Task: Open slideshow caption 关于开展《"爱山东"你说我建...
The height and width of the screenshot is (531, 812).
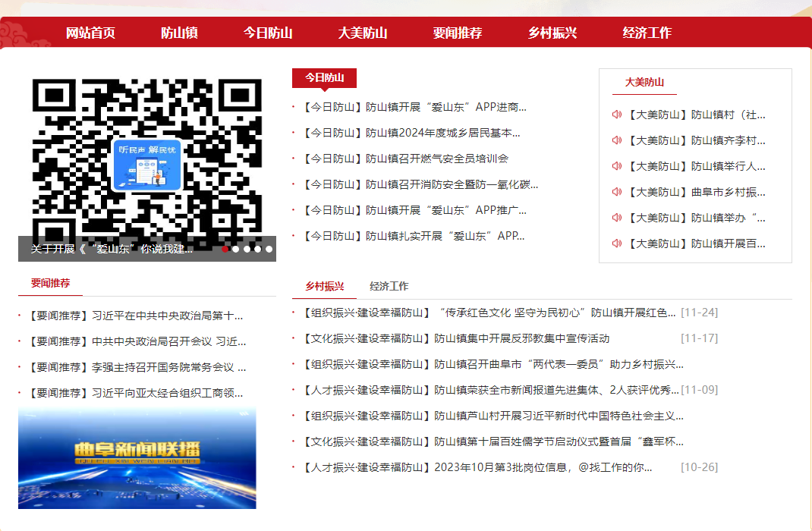Action: point(112,249)
